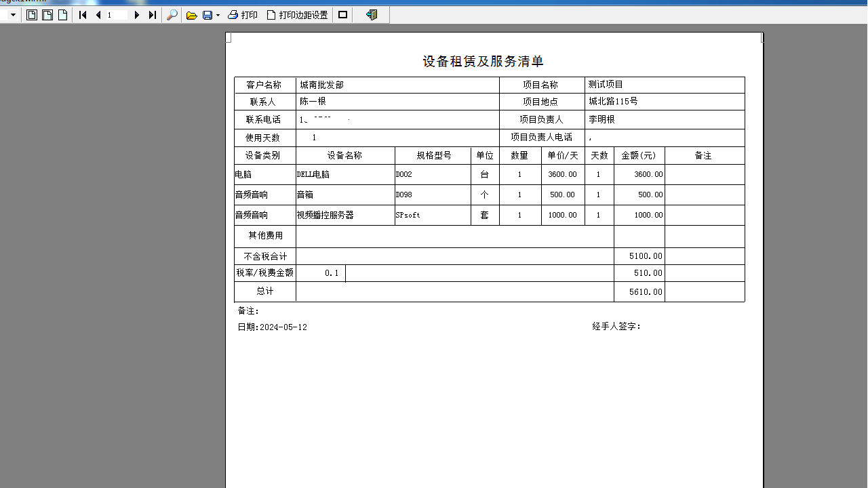The width and height of the screenshot is (868, 488).
Task: Switch to whole-page view layout icon
Action: click(x=32, y=15)
